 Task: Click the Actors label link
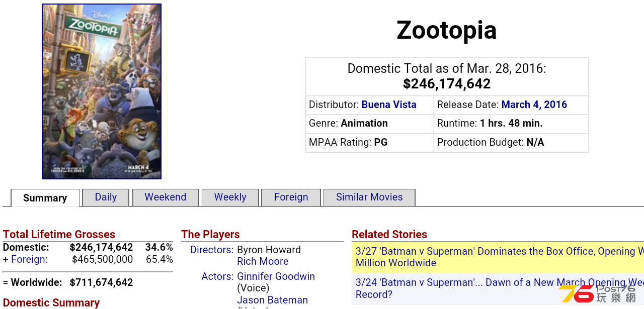(x=218, y=276)
